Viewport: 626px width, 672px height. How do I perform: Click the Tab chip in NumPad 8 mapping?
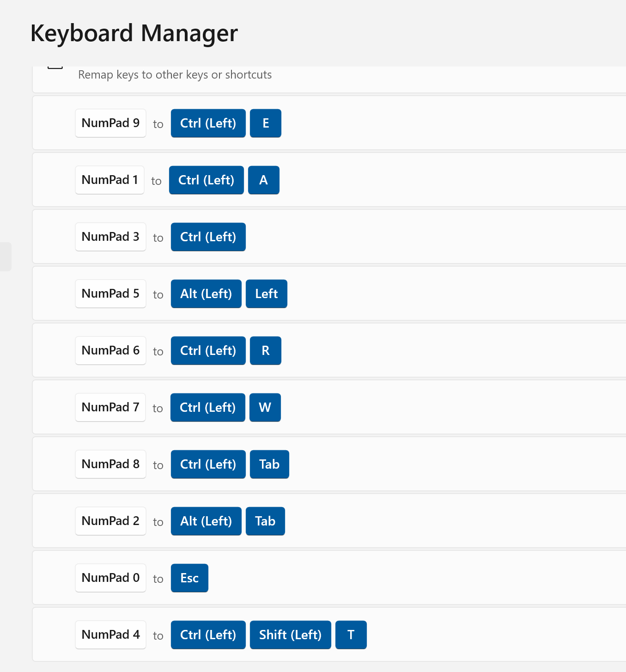point(269,464)
